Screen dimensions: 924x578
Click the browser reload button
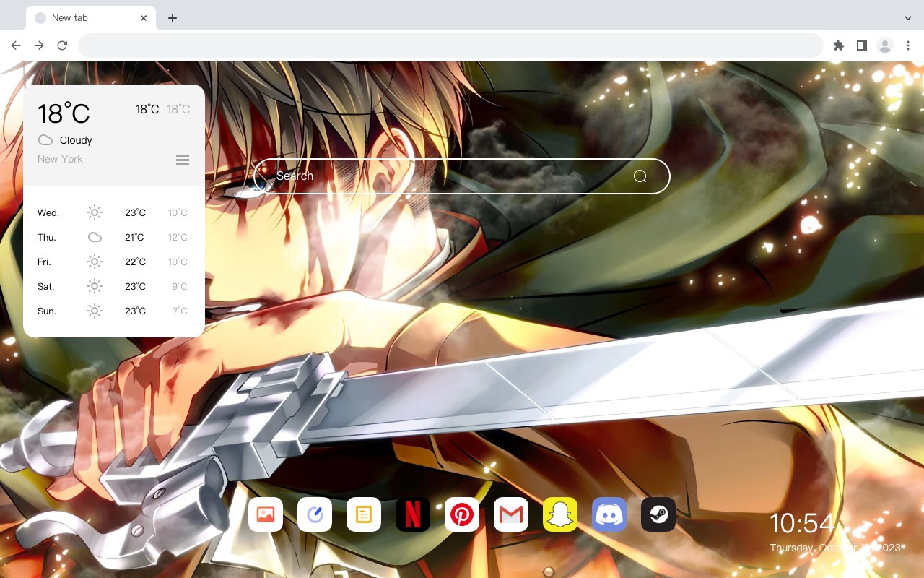tap(62, 46)
